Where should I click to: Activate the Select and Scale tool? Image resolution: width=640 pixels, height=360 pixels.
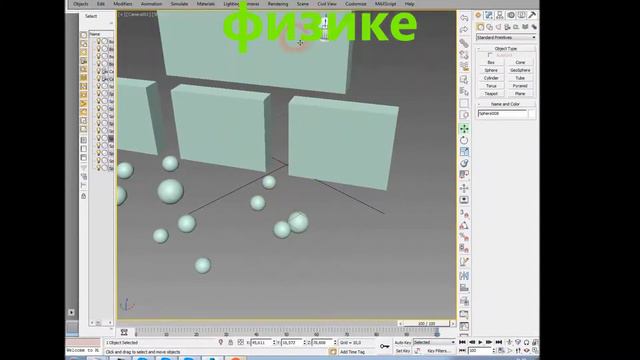pos(464,152)
